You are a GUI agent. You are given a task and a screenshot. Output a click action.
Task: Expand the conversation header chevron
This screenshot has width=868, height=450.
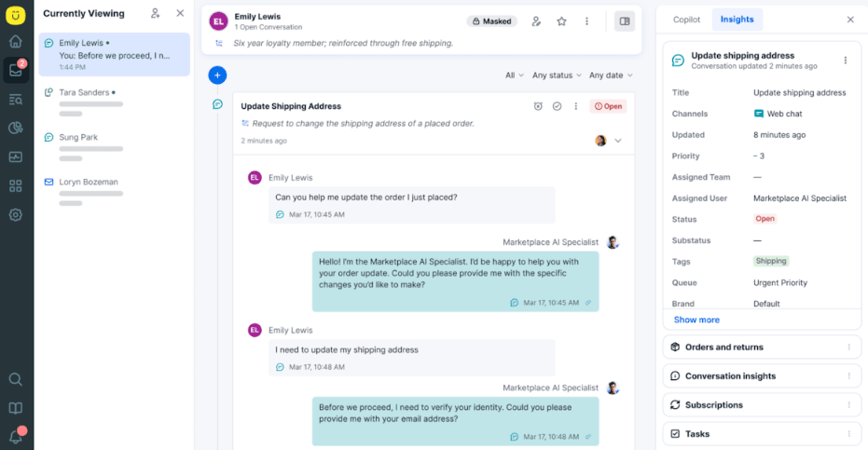coord(618,141)
